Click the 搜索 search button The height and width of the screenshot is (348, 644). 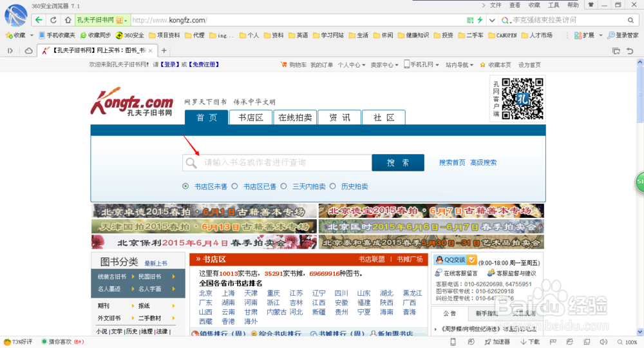398,162
